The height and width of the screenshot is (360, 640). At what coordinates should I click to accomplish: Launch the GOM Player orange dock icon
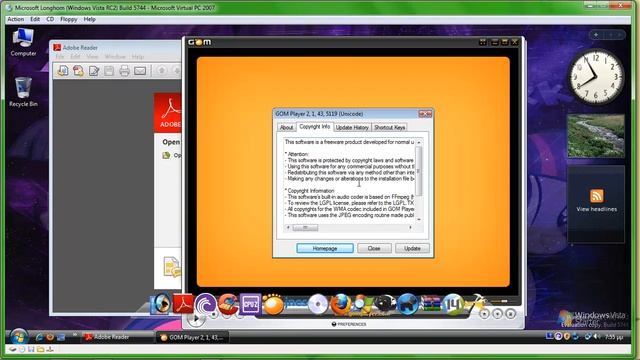[273, 304]
